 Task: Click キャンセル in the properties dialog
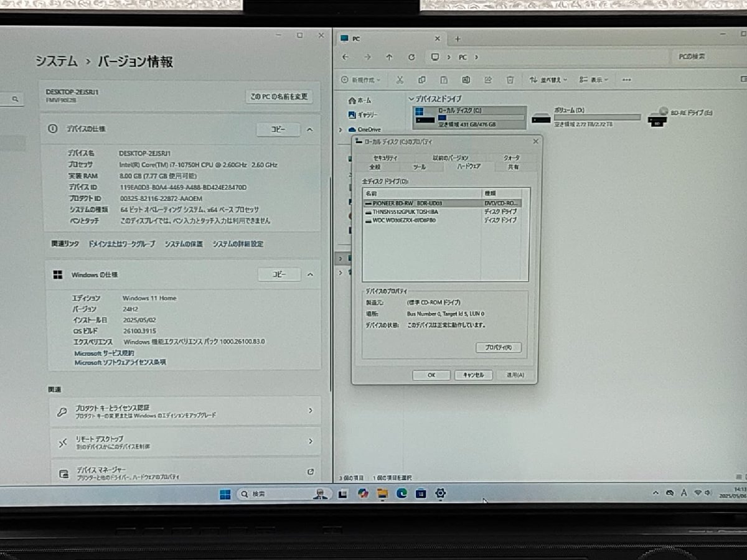click(x=473, y=375)
